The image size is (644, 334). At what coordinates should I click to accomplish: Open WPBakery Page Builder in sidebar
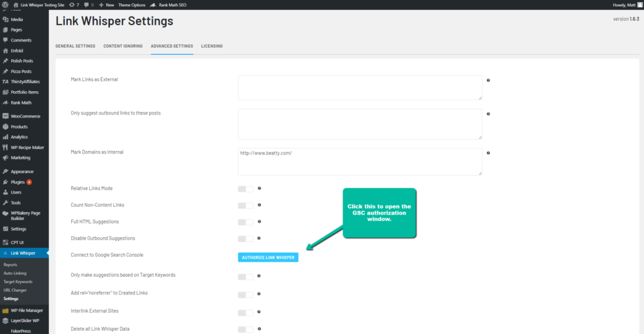pyautogui.click(x=25, y=216)
